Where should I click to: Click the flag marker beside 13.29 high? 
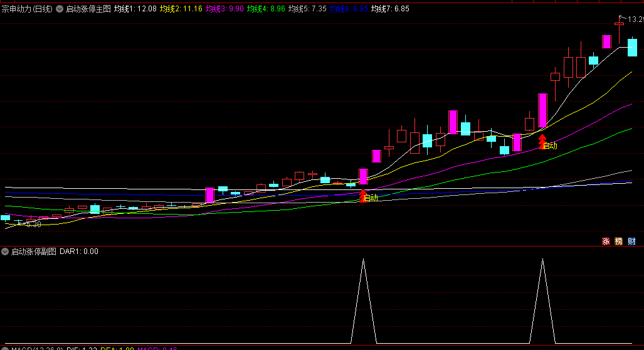pos(621,18)
